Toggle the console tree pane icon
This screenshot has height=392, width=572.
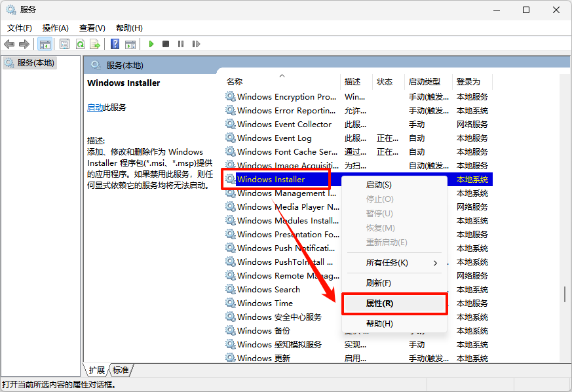pos(45,44)
